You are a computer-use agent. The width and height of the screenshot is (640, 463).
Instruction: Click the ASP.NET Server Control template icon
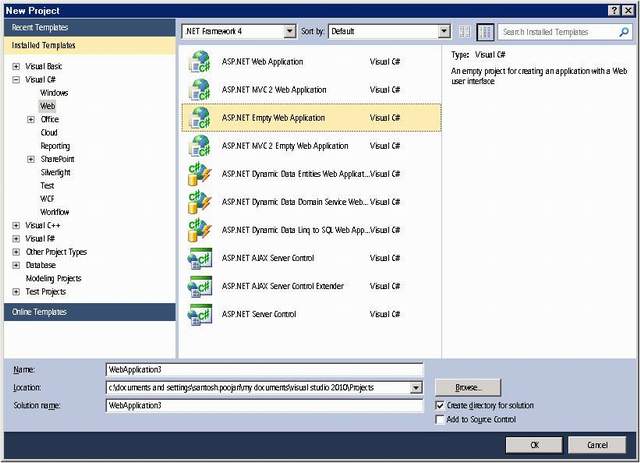pyautogui.click(x=200, y=314)
